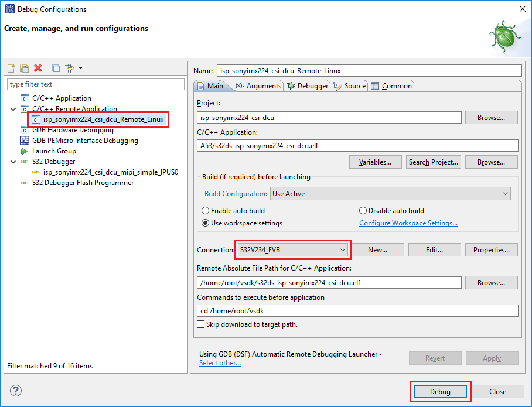
Task: Switch to the Debugger tab
Action: (308, 86)
